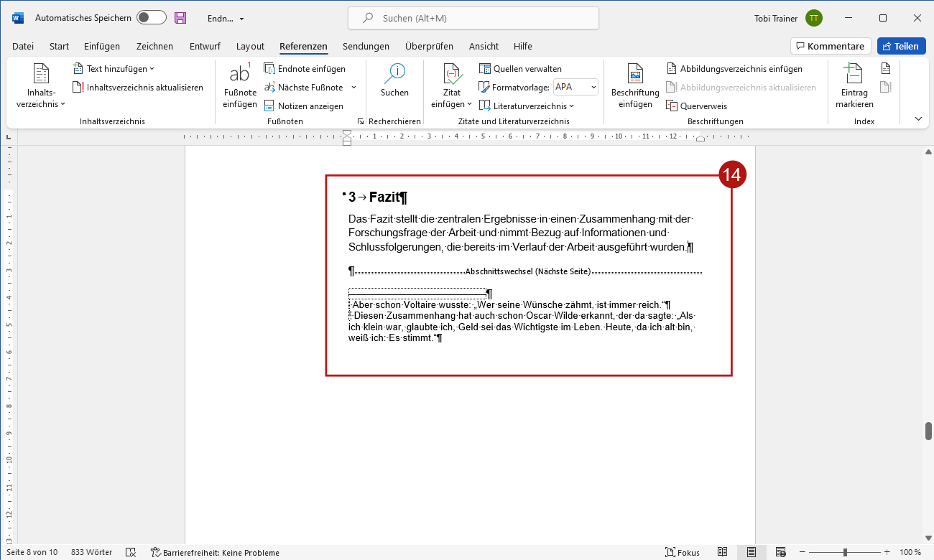Image resolution: width=934 pixels, height=560 pixels.
Task: Click the Fußnote einfügen icon
Action: tap(239, 75)
